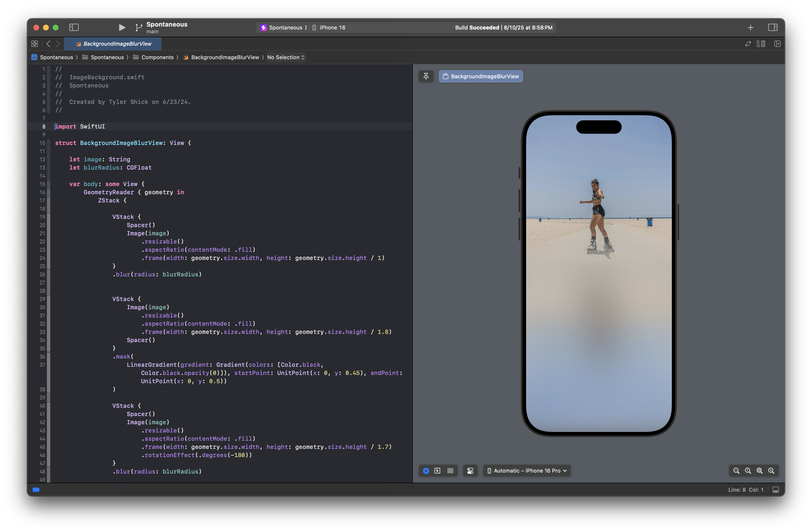Open the Spontaneous project breadcrumb

point(56,57)
